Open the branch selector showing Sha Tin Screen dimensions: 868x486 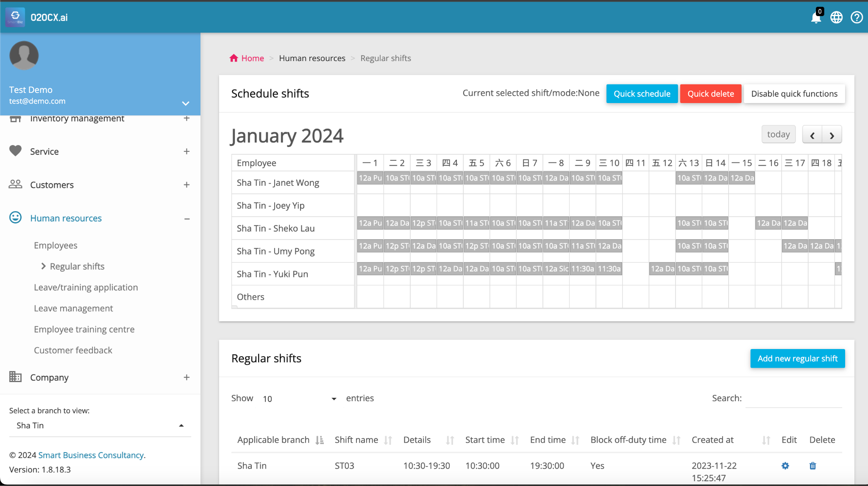pos(100,425)
